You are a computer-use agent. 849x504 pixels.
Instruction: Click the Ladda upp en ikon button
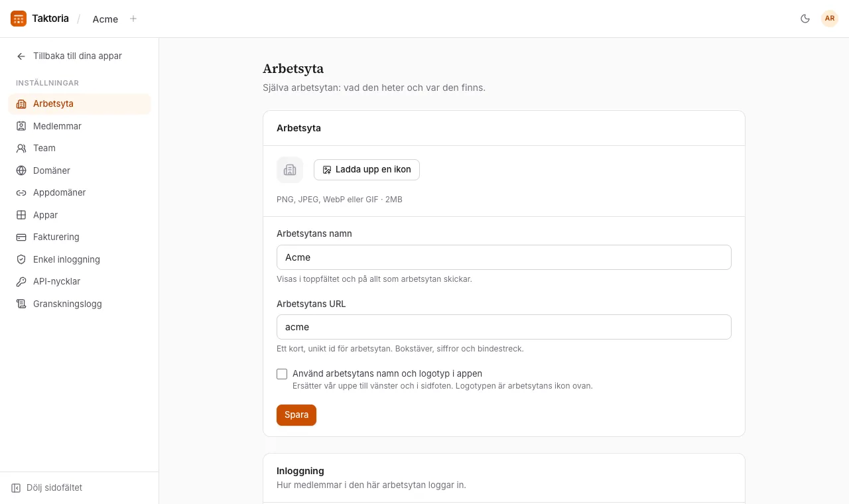click(x=367, y=170)
